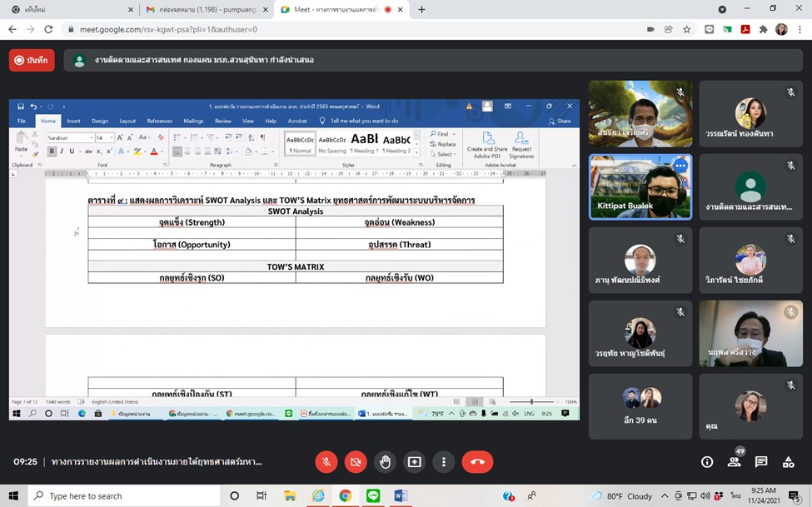Open the meeting details info icon
The image size is (812, 507).
pos(707,462)
